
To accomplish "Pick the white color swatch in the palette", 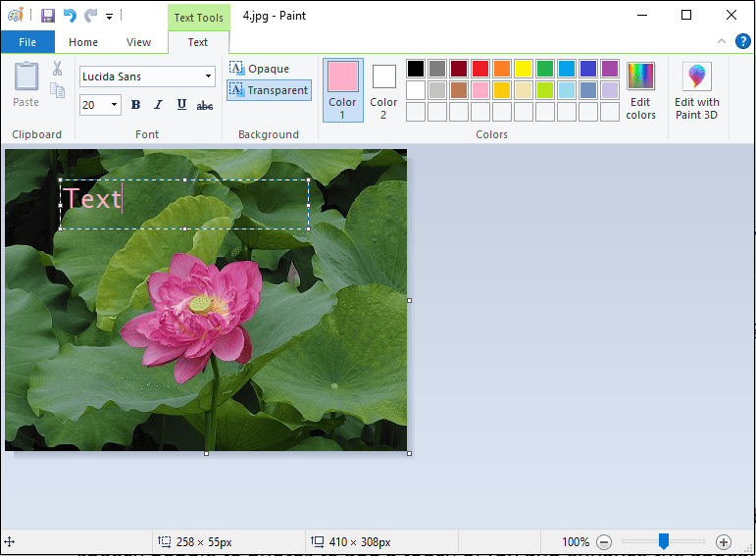I will click(x=416, y=90).
